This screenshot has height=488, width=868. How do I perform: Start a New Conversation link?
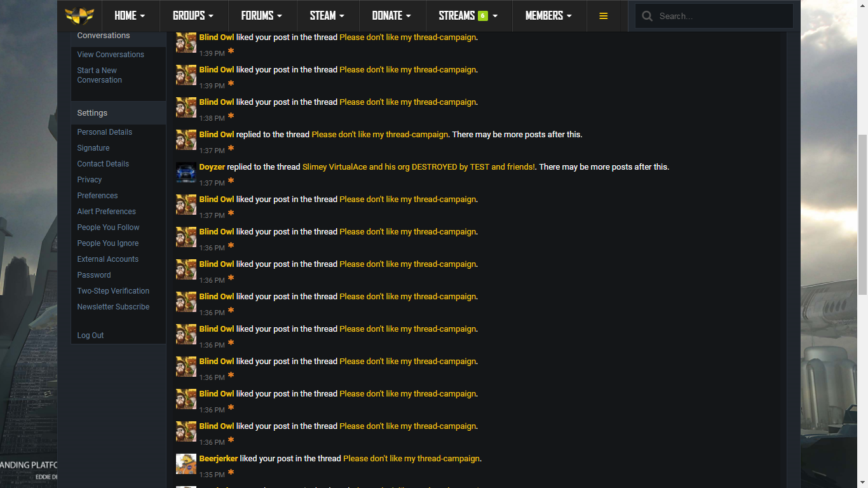coord(99,75)
